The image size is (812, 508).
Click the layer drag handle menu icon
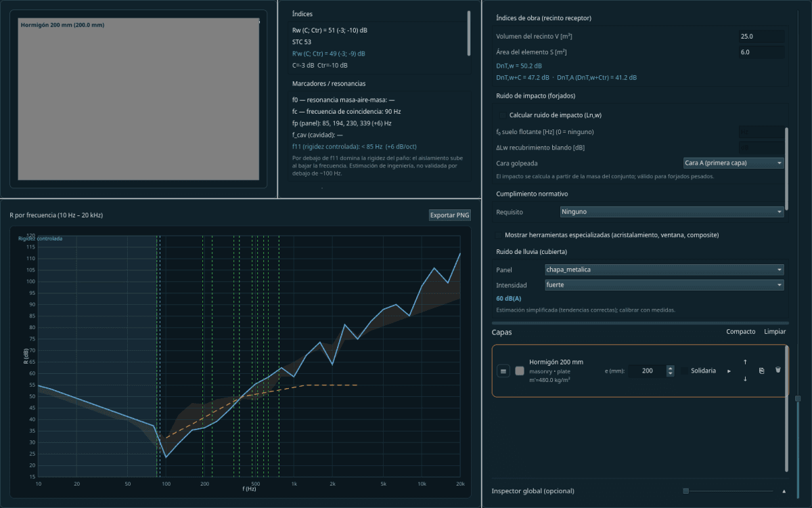coord(503,371)
